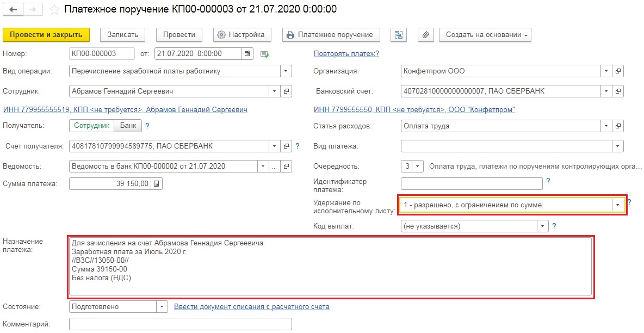The height and width of the screenshot is (333, 644).
Task: Click Ввести документ списания с расчетного счета
Action: (x=252, y=307)
